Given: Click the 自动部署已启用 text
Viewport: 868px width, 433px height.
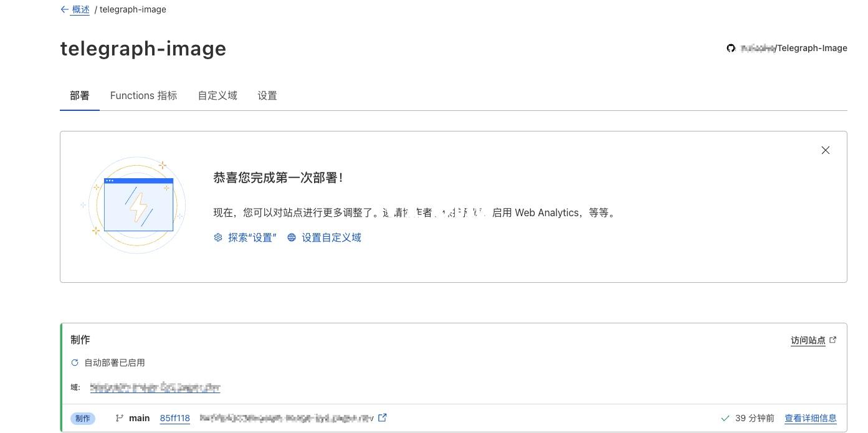Looking at the screenshot, I should [x=115, y=363].
